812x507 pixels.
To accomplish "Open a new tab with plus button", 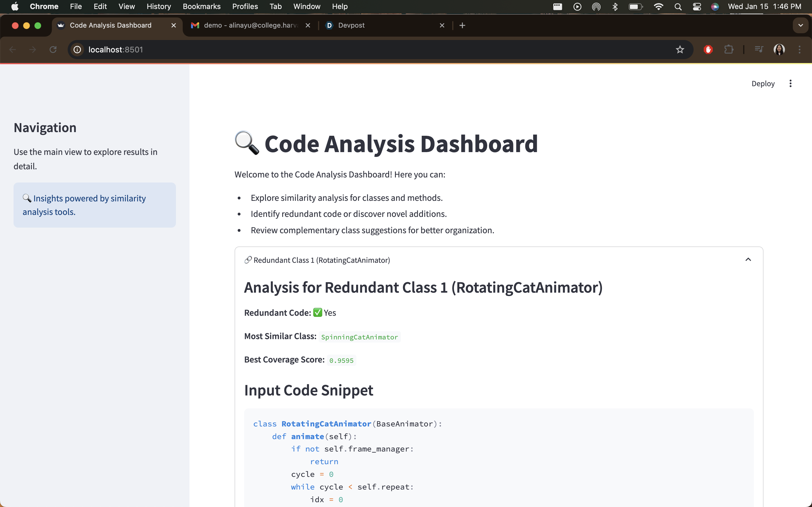I will [x=462, y=25].
